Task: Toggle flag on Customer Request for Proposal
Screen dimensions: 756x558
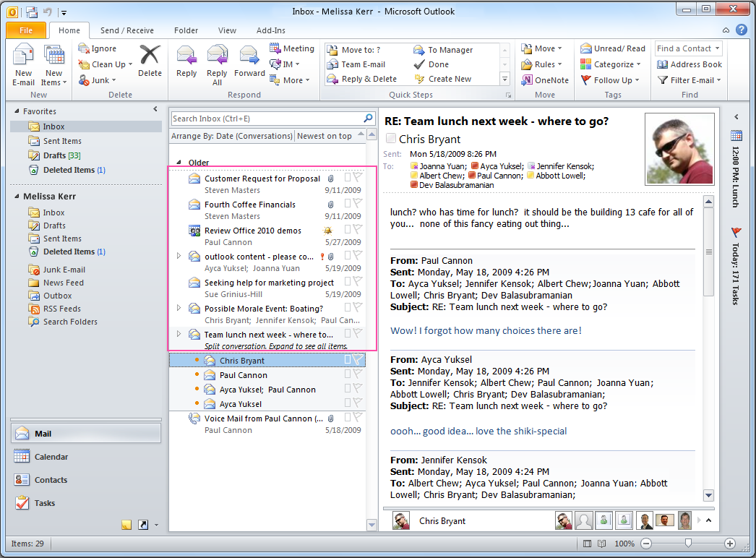Action: 358,178
